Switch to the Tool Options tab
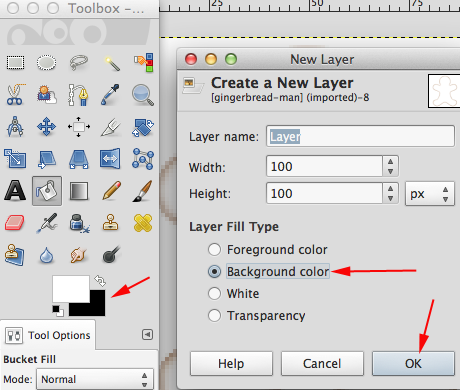 [x=48, y=335]
